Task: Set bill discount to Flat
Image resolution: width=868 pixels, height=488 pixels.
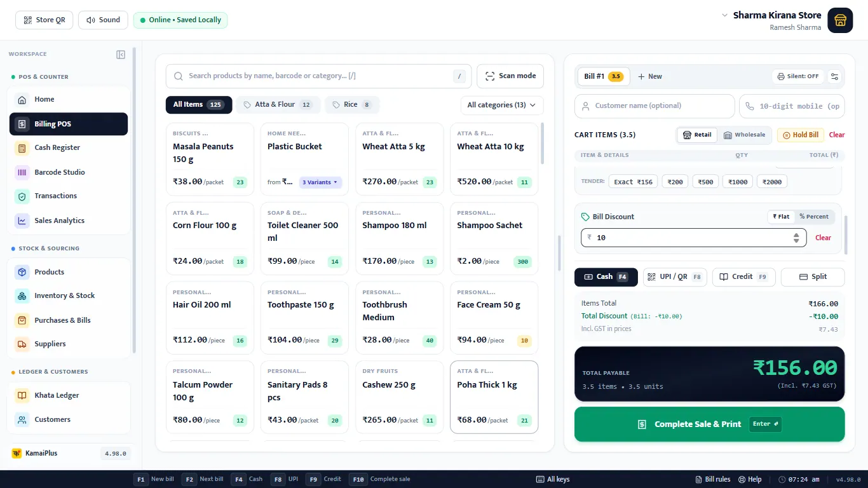Action: 781,217
